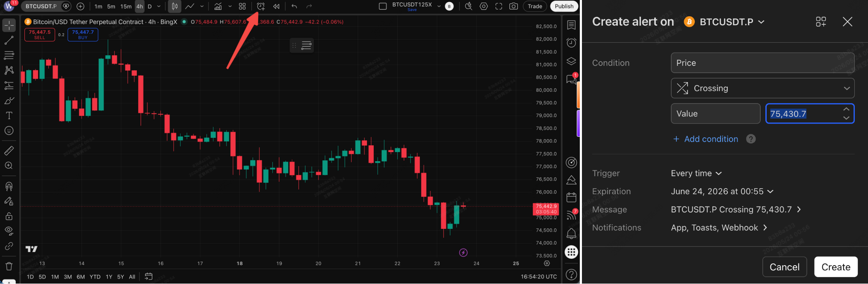868x284 pixels.
Task: Open the notifications bell panel
Action: click(x=571, y=234)
